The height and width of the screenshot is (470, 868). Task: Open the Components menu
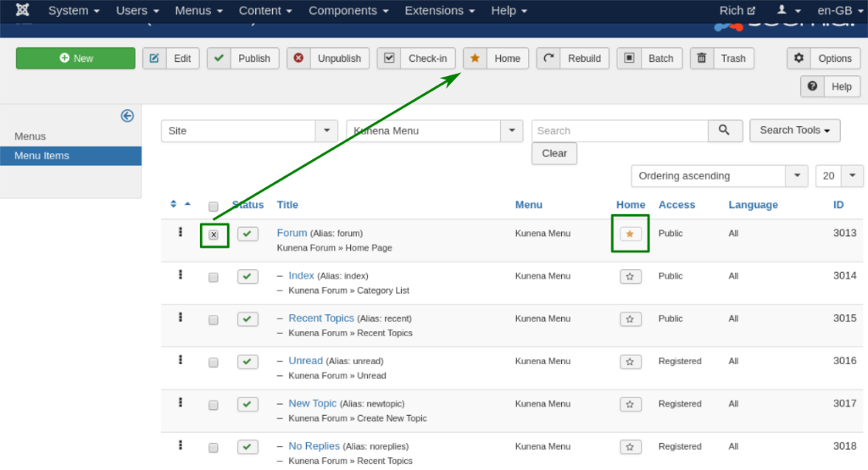coord(348,10)
